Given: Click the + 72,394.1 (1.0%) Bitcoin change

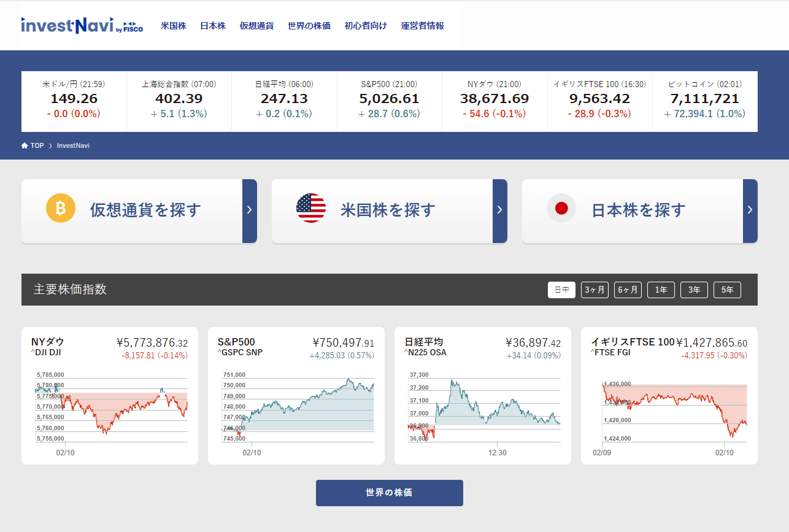Looking at the screenshot, I should point(705,114).
